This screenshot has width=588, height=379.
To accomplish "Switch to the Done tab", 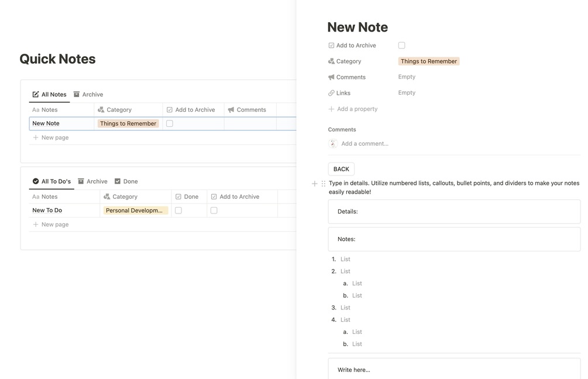I will click(x=126, y=181).
